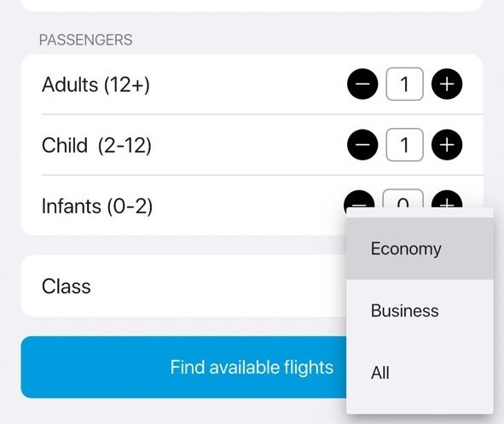The image size is (504, 424).
Task: Choose Business from class menu
Action: tap(420, 311)
